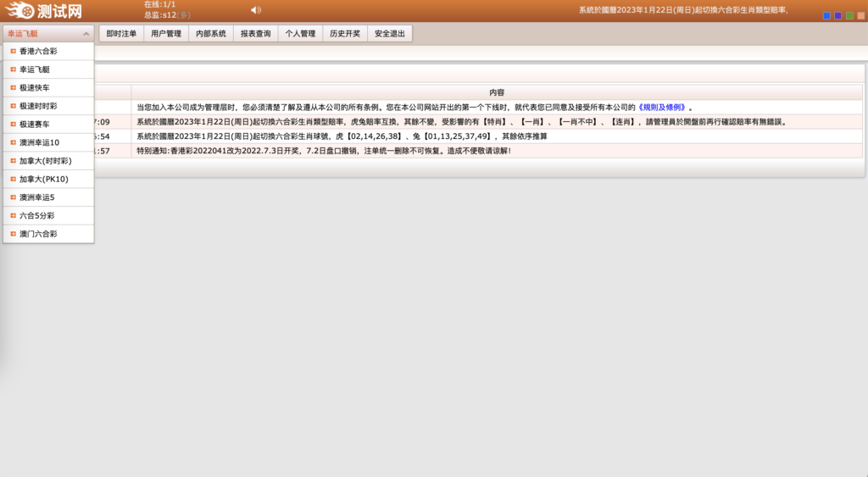Image resolution: width=868 pixels, height=477 pixels.
Task: Choose 澳洲幸运5 in the dropdown list
Action: coord(36,197)
